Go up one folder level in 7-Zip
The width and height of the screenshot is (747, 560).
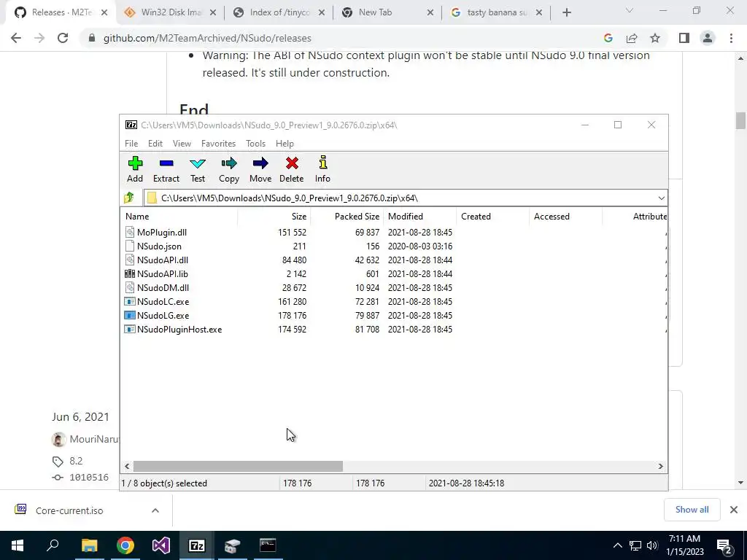pos(129,198)
